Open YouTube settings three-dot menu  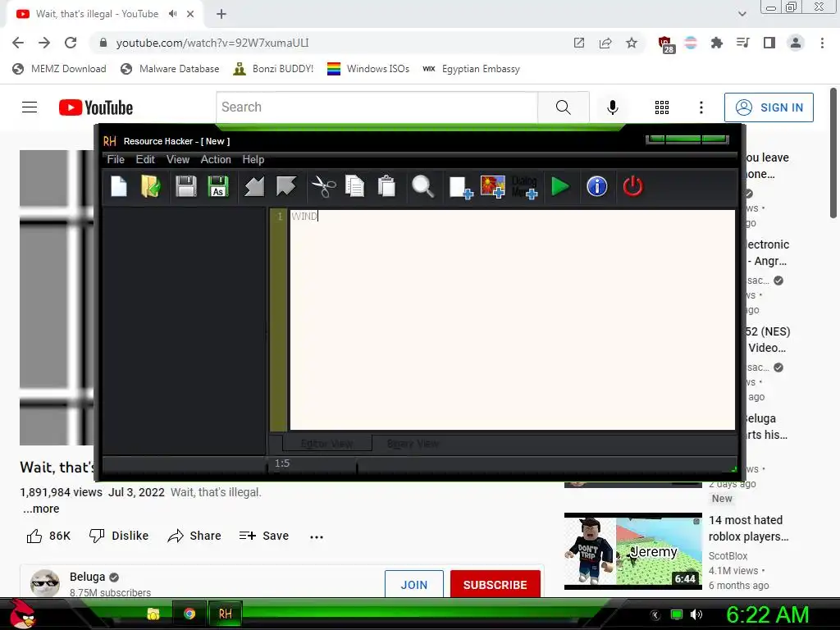coord(701,107)
